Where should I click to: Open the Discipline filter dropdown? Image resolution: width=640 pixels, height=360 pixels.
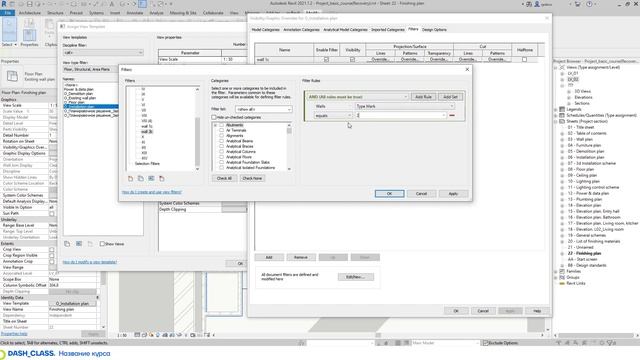[103, 53]
